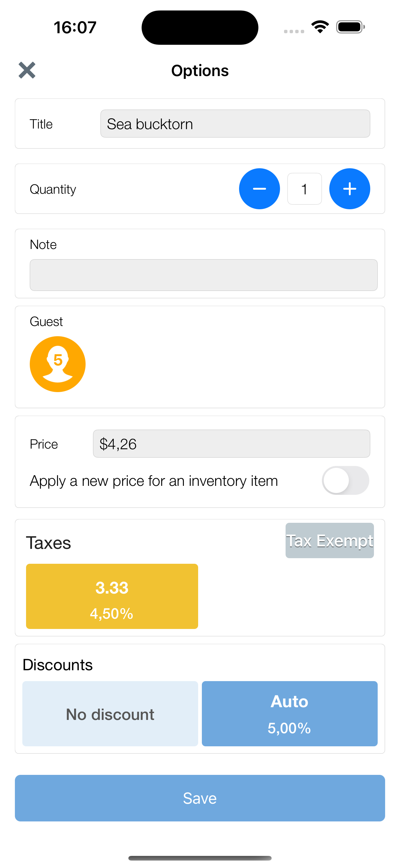Screen dimensions: 400x868
Task: Edit the Title field Sea bucktorn
Action: 235,124
